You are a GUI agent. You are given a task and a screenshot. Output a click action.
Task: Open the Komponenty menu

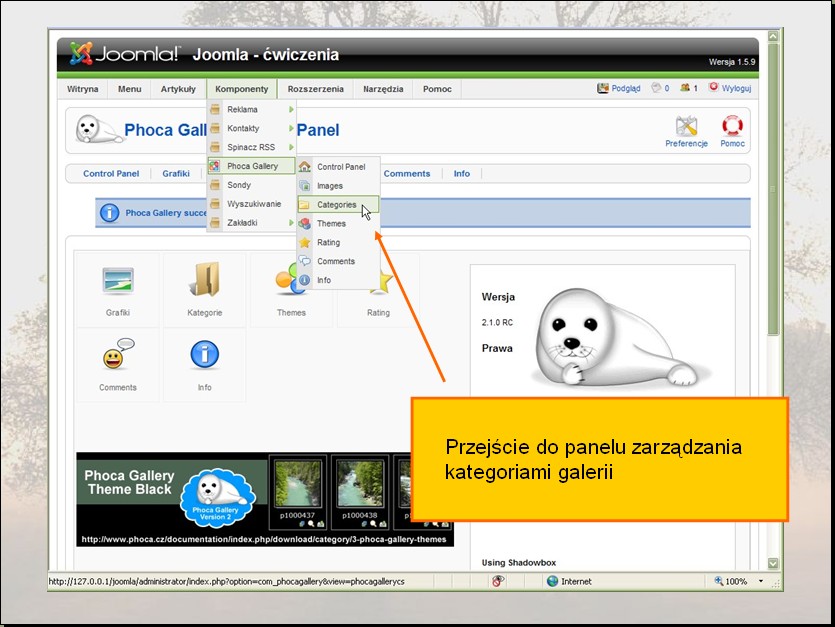point(242,89)
